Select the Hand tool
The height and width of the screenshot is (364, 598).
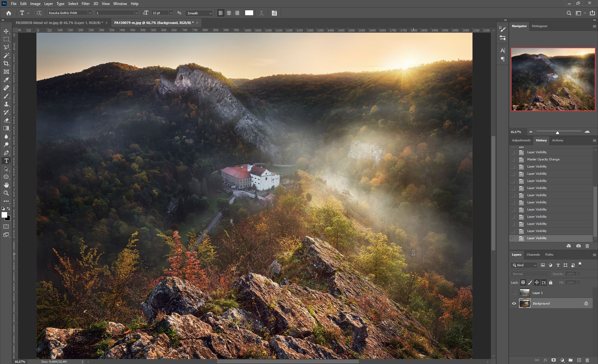[x=6, y=185]
